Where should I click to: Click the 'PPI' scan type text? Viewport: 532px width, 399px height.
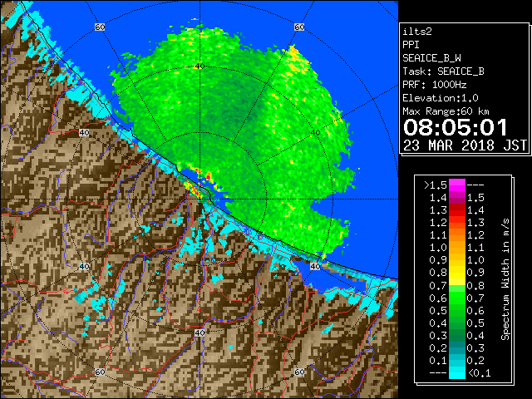coord(411,45)
